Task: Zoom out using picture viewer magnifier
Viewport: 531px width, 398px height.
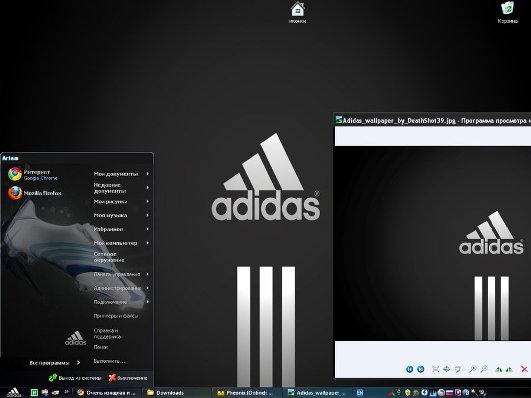Action: pyautogui.click(x=484, y=369)
